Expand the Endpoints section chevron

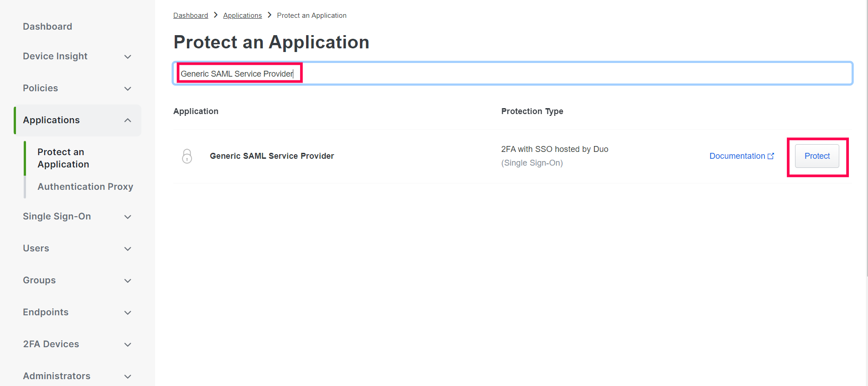[x=128, y=313]
